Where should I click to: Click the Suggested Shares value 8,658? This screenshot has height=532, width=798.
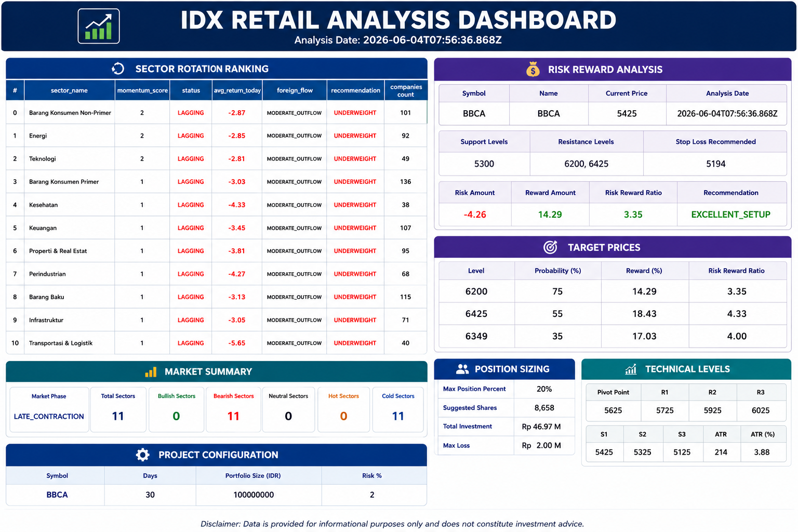[544, 408]
